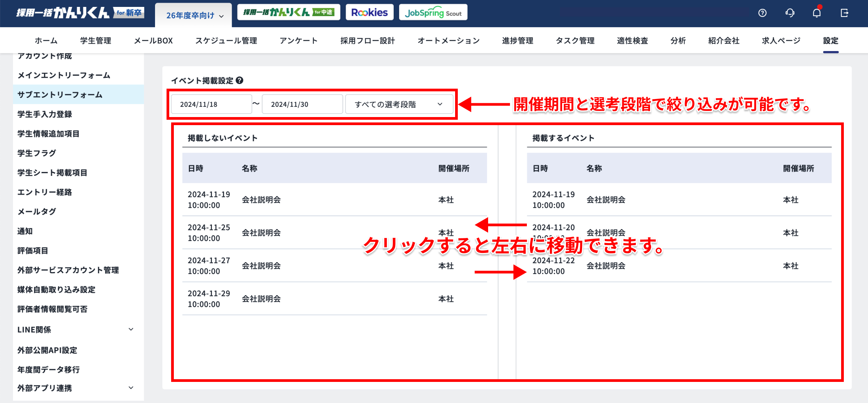868x403 pixels.
Task: Go to the 学生管理 menu tab
Action: [96, 41]
